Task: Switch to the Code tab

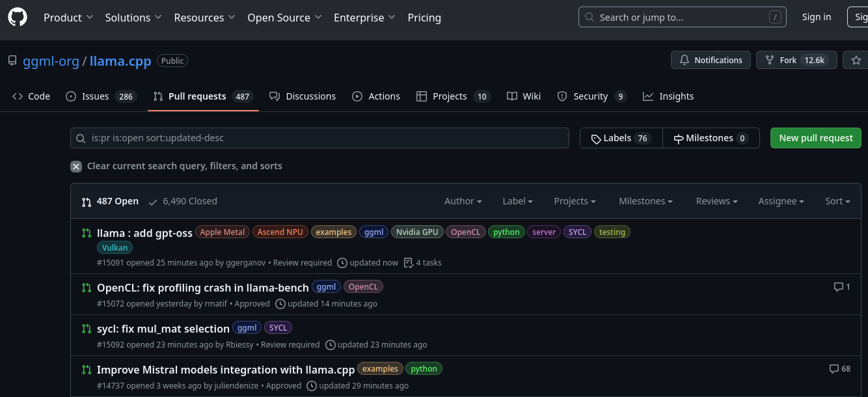Action: [31, 96]
